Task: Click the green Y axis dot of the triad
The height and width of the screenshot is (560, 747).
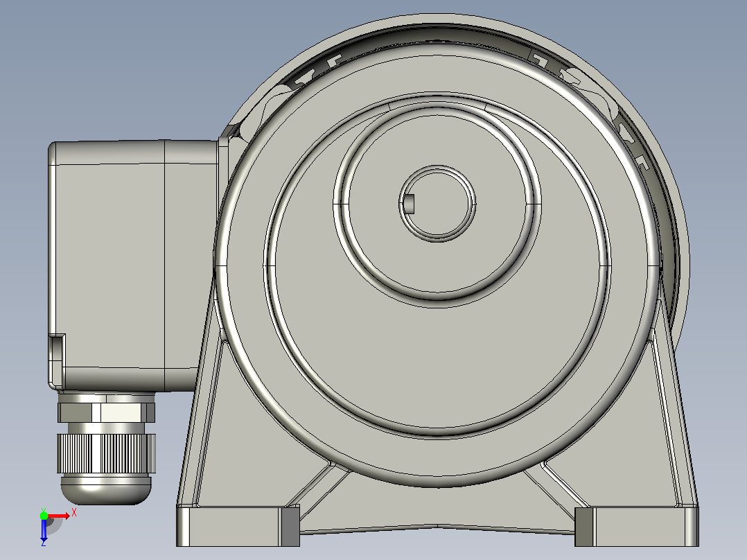Action: point(44,515)
